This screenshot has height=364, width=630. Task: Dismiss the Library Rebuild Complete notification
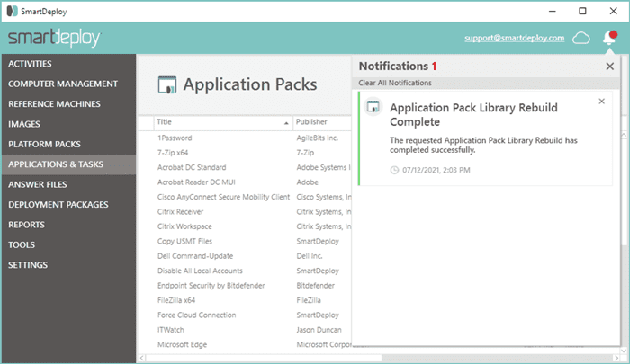pyautogui.click(x=601, y=102)
